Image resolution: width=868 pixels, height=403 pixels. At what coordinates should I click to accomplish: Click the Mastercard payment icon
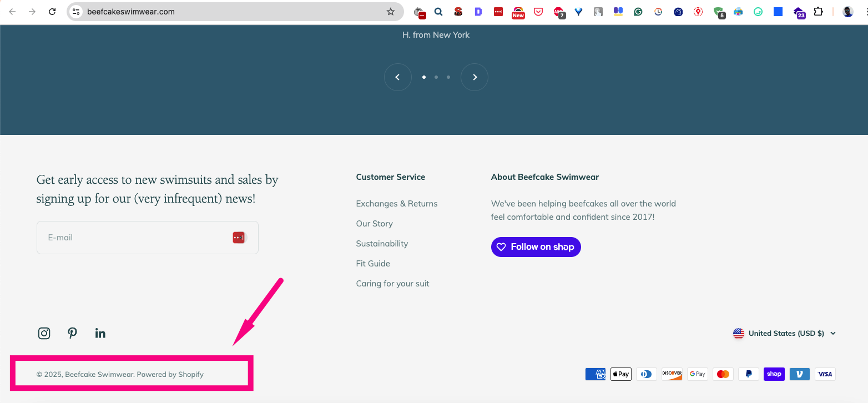(x=723, y=374)
